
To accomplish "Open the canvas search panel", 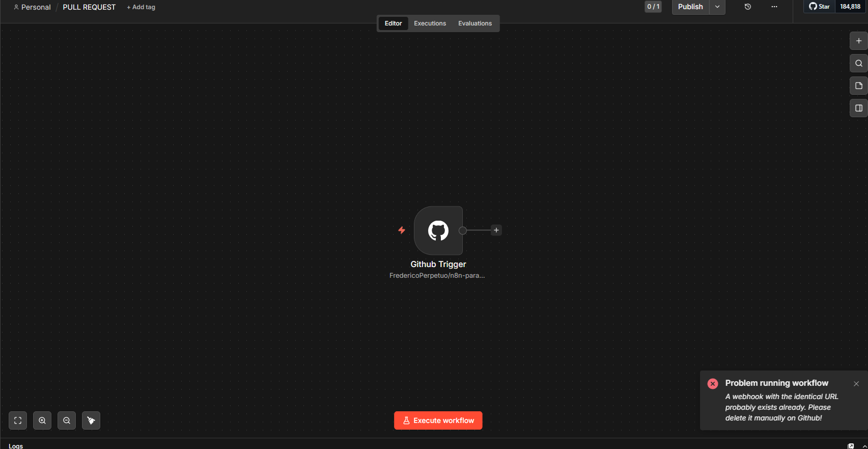I will (858, 63).
